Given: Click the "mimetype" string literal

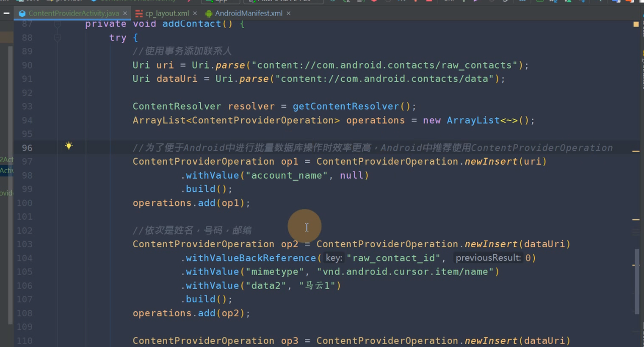Looking at the screenshot, I should (275, 271).
